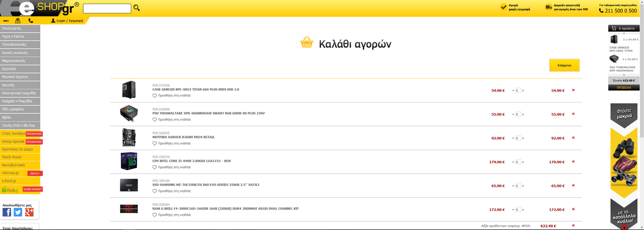Open the Μουσικά όργανα category

pyautogui.click(x=20, y=77)
